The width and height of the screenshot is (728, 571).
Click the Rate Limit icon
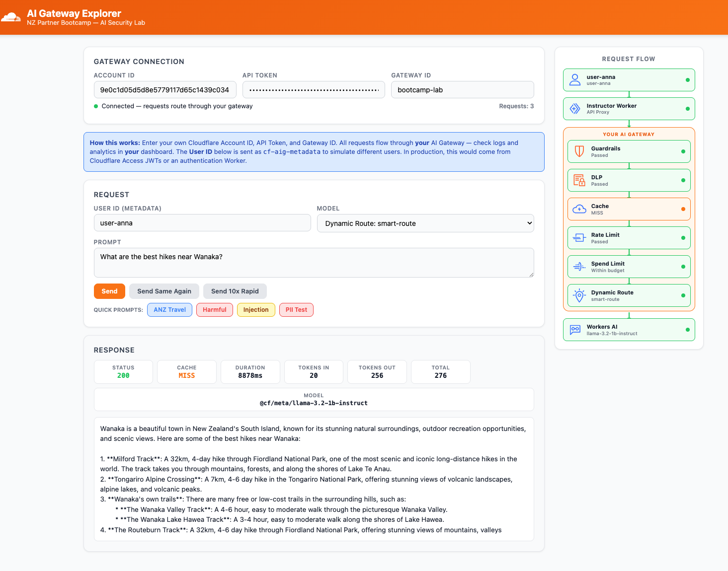579,238
